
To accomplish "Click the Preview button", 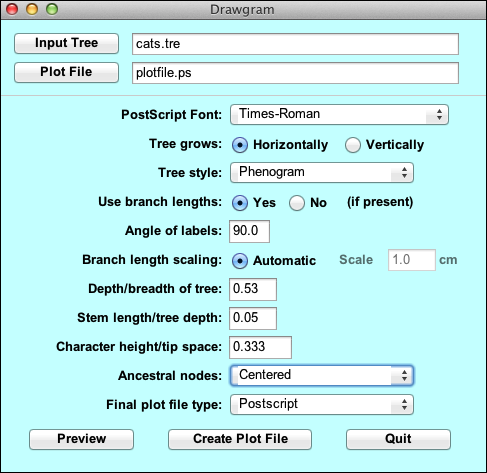I will coord(81,439).
